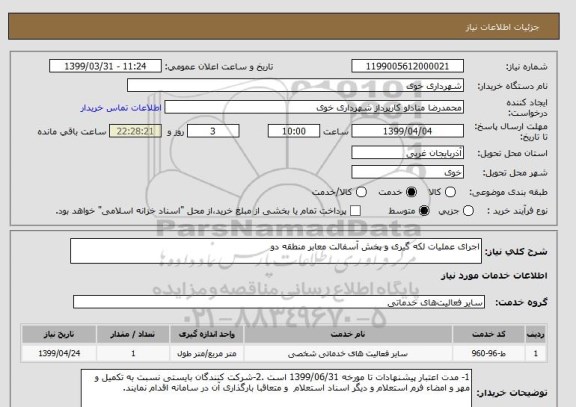Click the نام دستگاه خریدار field
Screen dimensions: 576x407
click(x=295, y=86)
